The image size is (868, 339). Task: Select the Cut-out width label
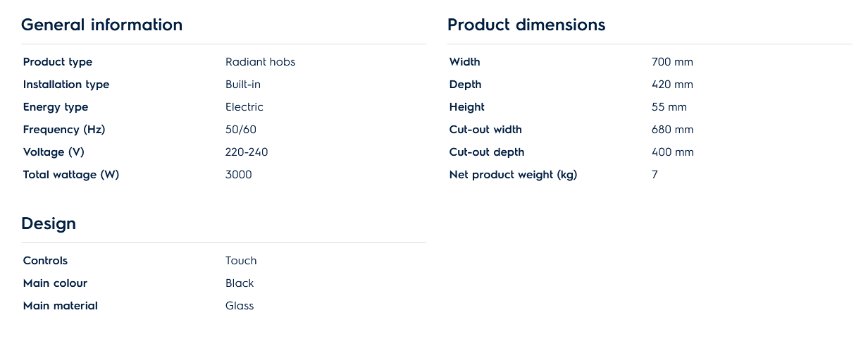485,130
